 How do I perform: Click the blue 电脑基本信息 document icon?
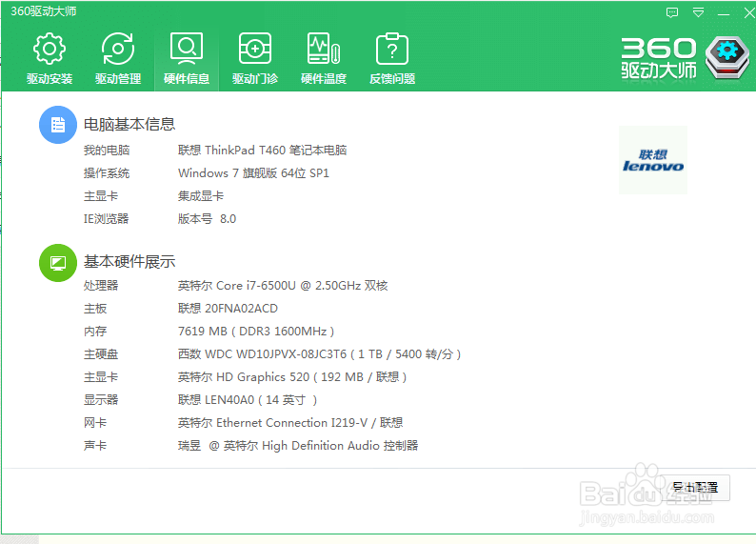click(x=58, y=125)
